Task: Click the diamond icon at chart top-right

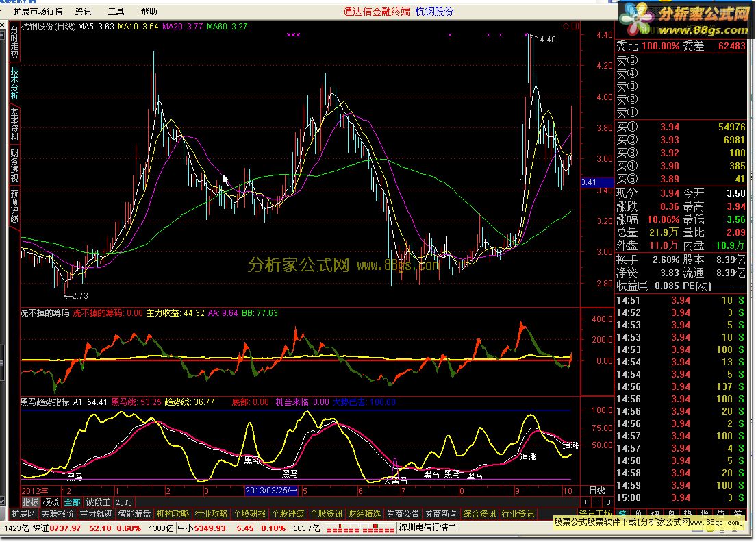Action: [x=566, y=26]
